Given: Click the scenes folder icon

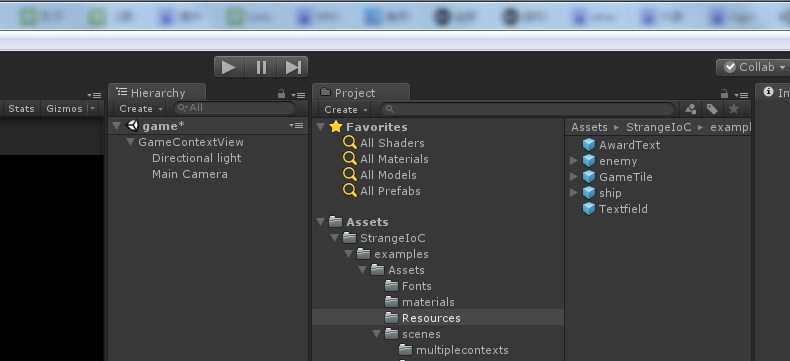Looking at the screenshot, I should [x=391, y=333].
